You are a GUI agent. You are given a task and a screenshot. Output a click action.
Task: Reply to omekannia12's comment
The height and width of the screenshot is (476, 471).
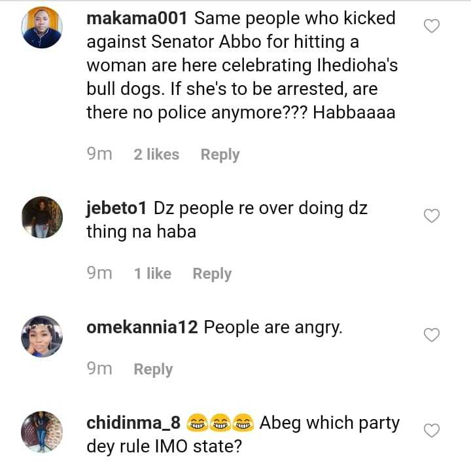coord(153,369)
